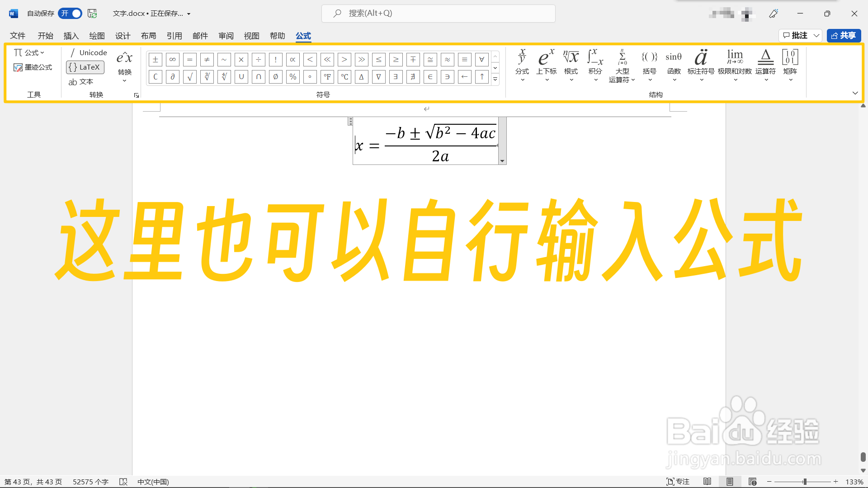Open the 运算符 operator structures menu
Viewport: 868px width, 488px height.
[765, 65]
